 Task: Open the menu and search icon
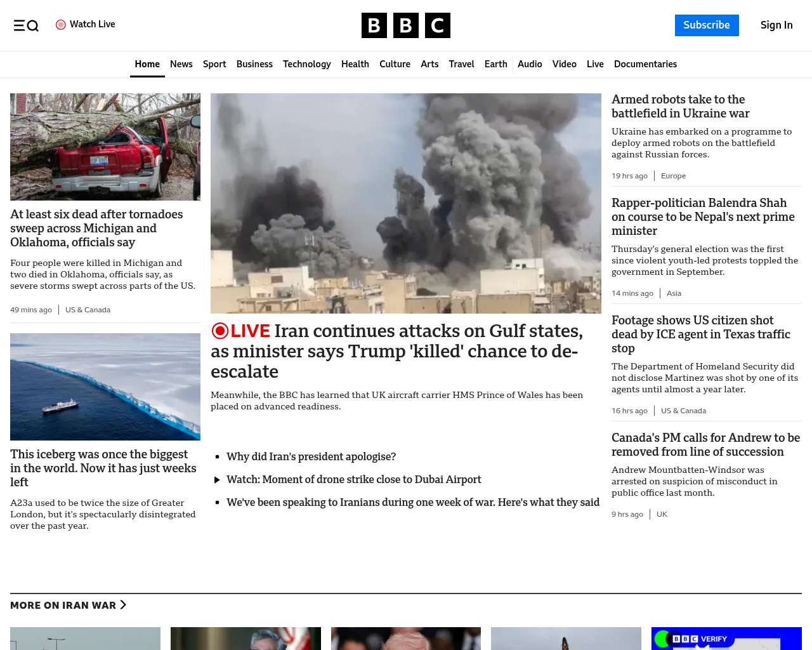26,25
